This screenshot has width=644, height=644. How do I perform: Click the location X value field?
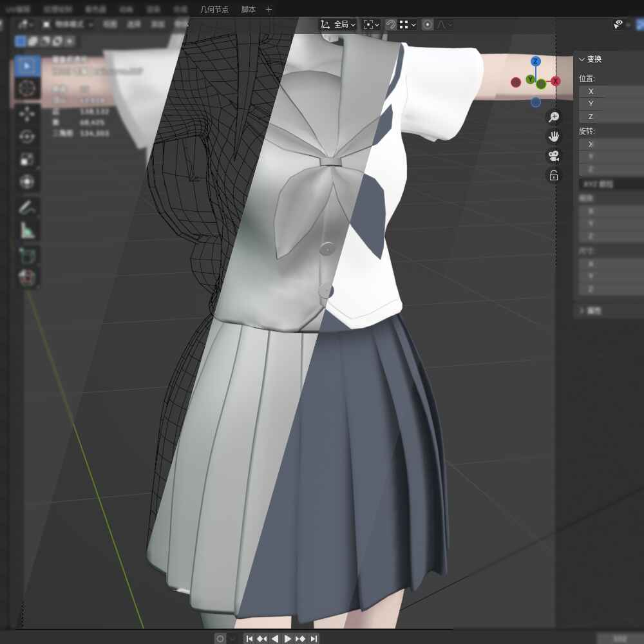612,91
